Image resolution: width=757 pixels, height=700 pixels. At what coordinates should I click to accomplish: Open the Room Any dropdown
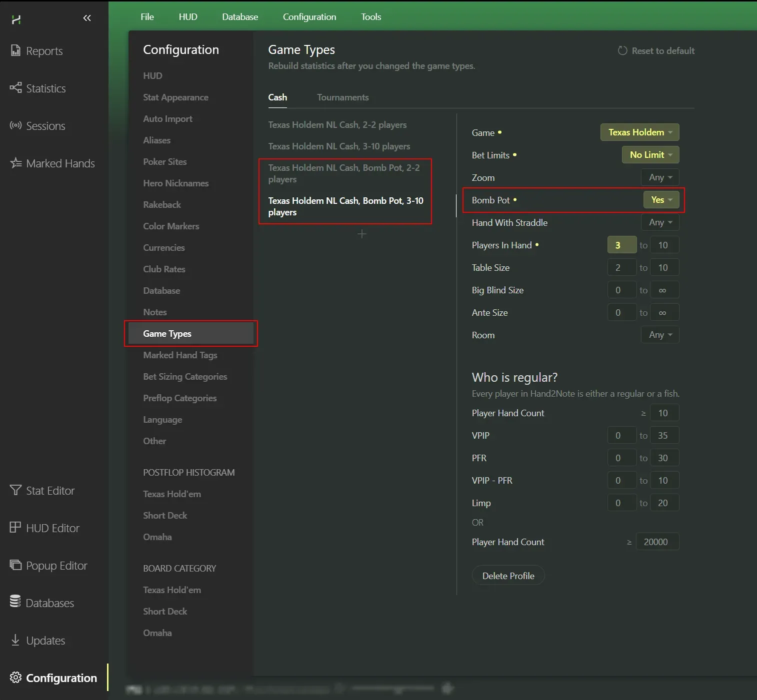coord(660,335)
